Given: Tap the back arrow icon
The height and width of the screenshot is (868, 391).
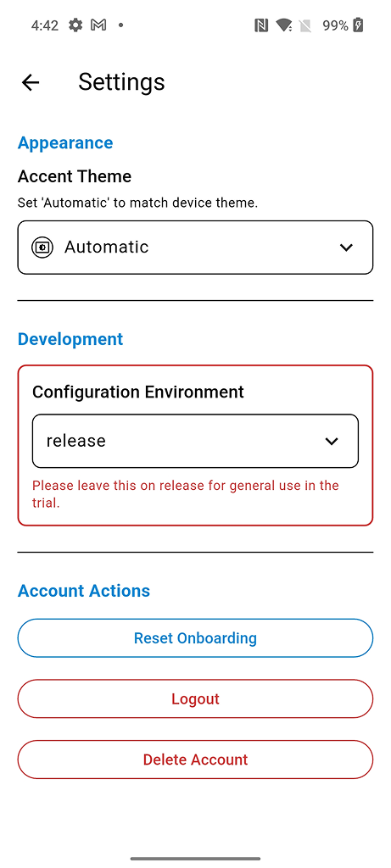Looking at the screenshot, I should [31, 82].
